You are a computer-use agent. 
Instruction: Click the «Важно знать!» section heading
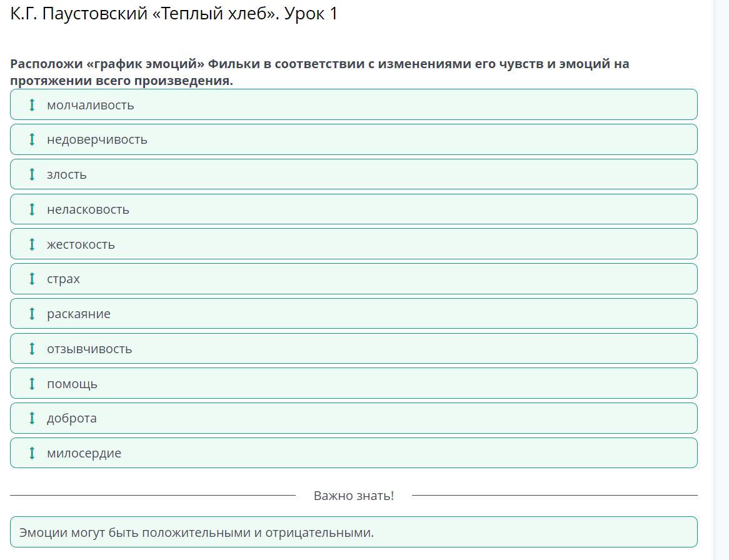point(354,496)
